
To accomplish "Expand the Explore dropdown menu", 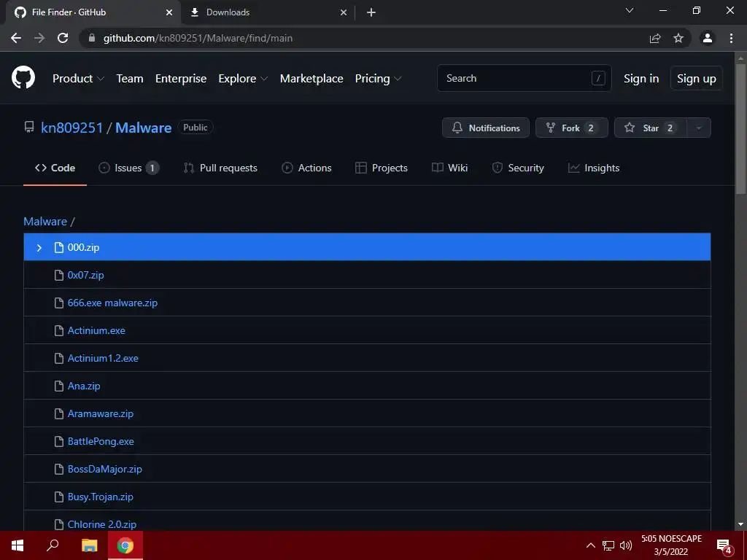I will tap(243, 79).
